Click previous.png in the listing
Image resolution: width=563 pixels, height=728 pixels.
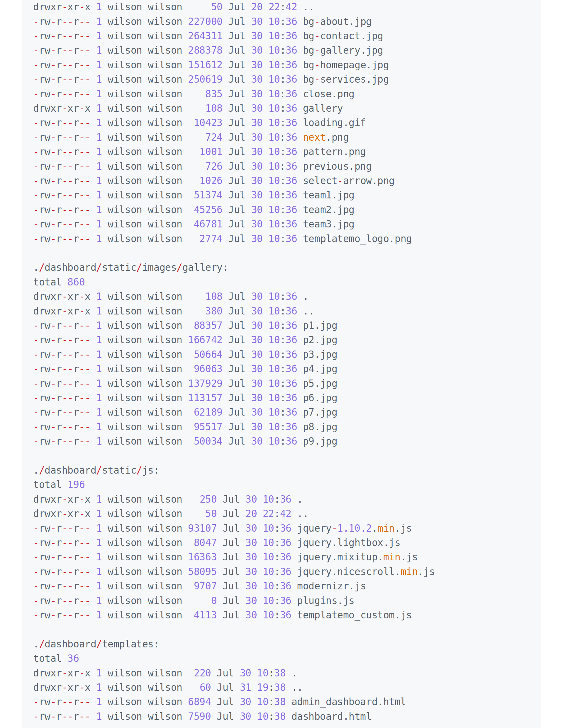click(337, 167)
